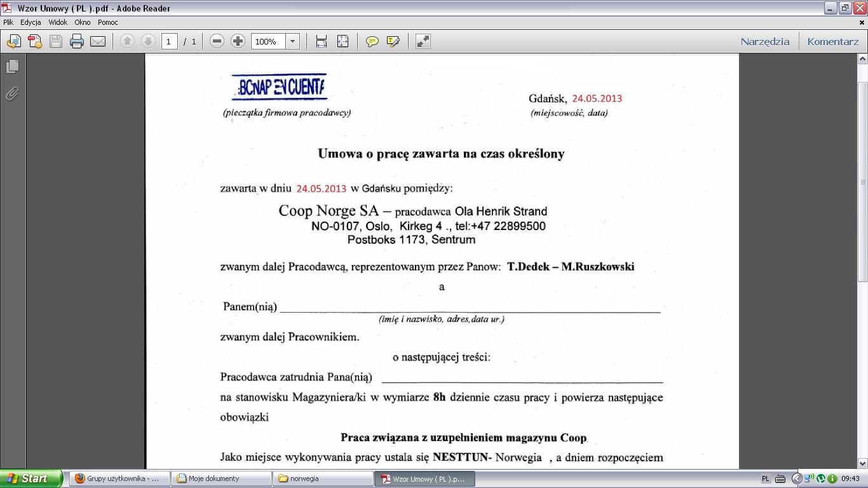868x488 pixels.
Task: Switch to read mode expand icon
Action: (423, 41)
